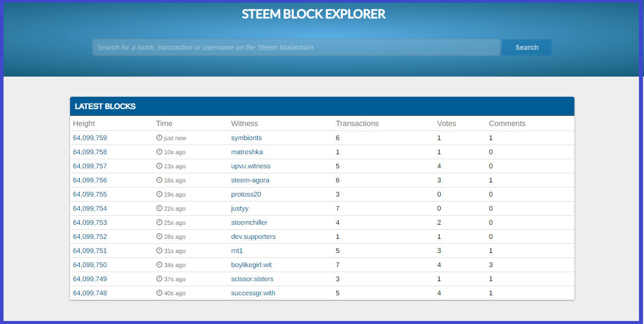Click the '40s ago' time text
This screenshot has height=324, width=644.
point(175,293)
